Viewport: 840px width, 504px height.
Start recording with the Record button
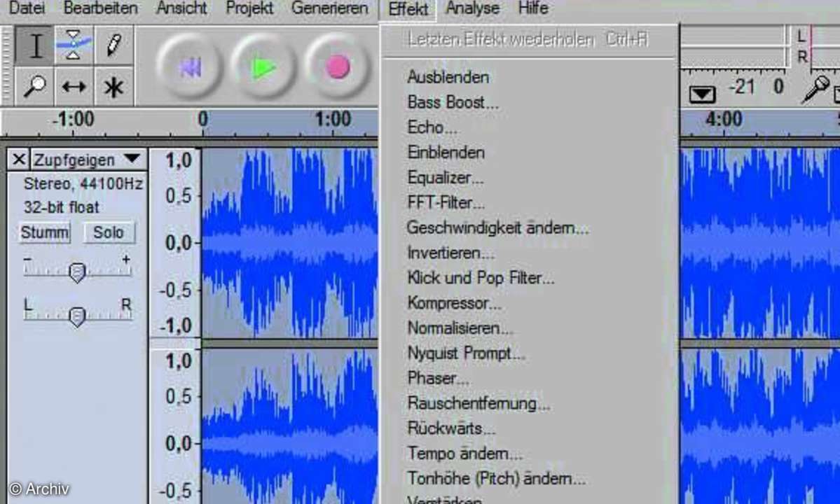(337, 67)
